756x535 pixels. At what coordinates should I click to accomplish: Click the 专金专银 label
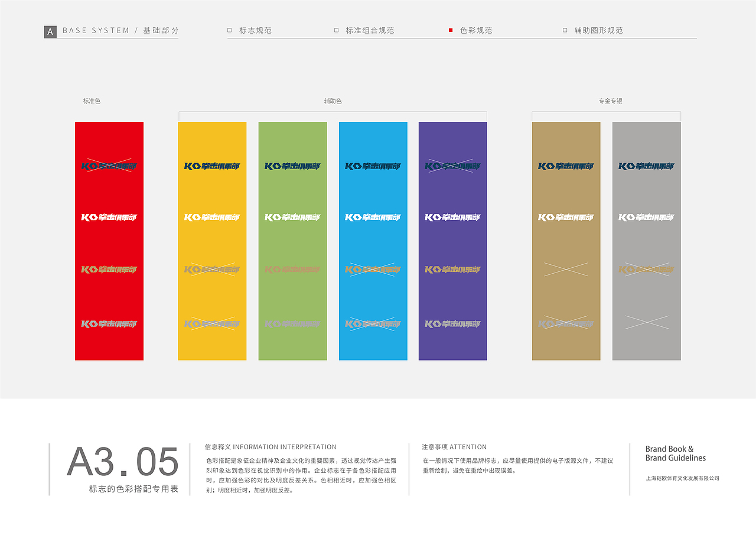click(x=610, y=101)
